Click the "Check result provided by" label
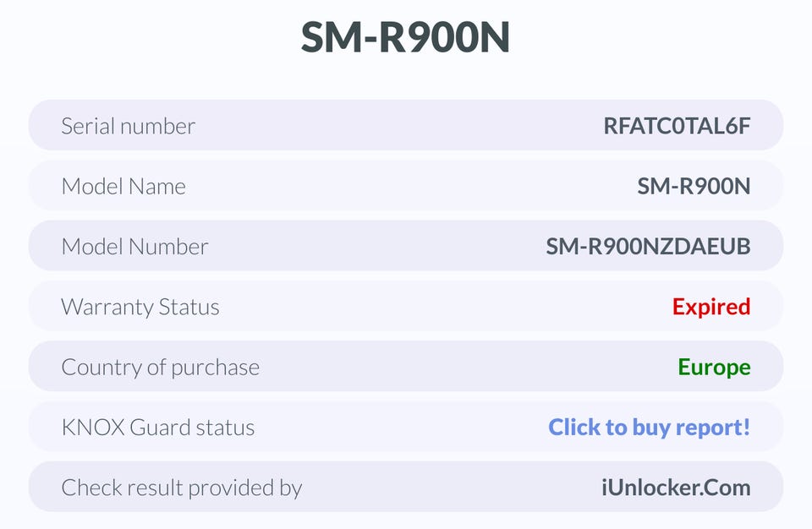Screen dimensions: 812x529 pyautogui.click(x=182, y=487)
